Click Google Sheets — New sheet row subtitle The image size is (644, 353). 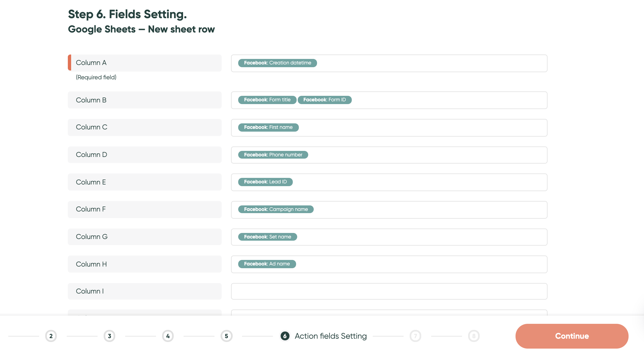pos(141,29)
